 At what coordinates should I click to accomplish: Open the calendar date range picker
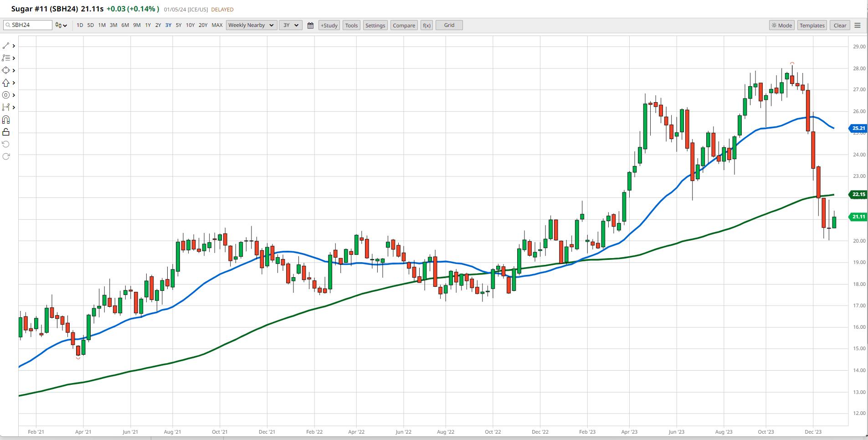[x=310, y=26]
